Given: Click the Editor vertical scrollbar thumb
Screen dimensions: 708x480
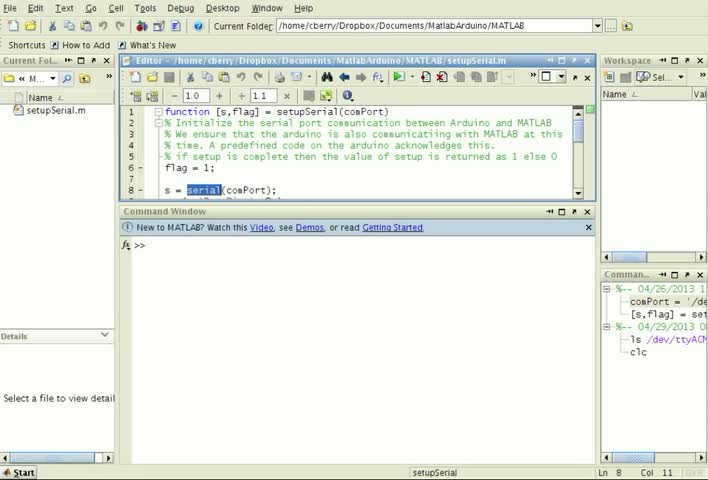Looking at the screenshot, I should click(578, 131).
